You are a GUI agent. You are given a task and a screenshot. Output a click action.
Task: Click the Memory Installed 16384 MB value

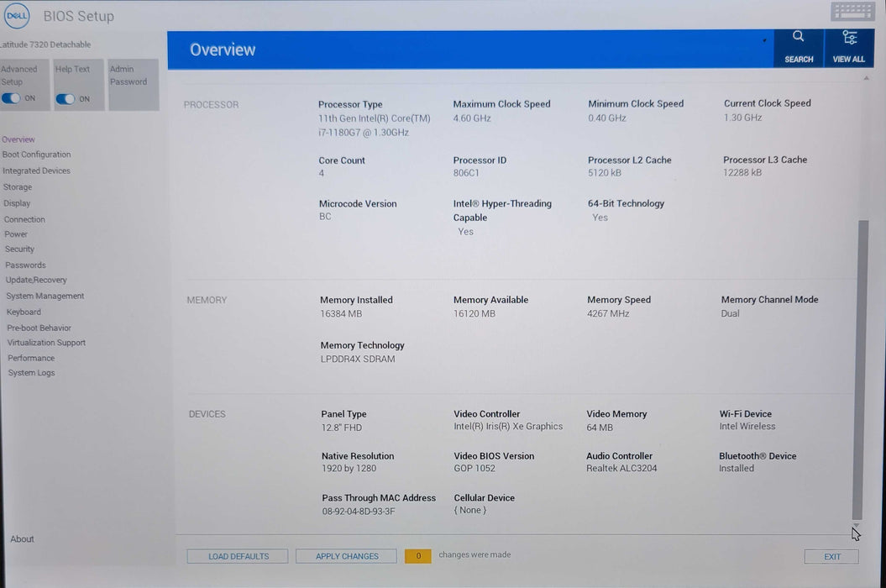coord(341,314)
